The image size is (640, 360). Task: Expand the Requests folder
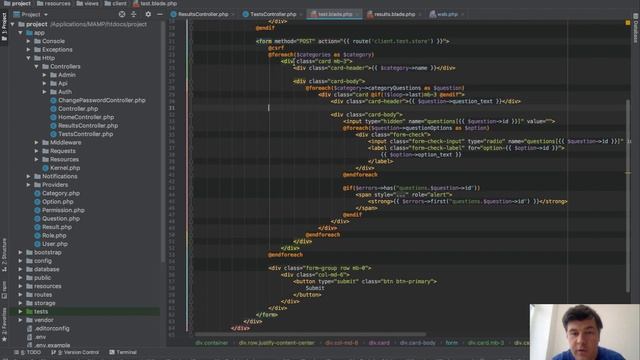(37, 151)
